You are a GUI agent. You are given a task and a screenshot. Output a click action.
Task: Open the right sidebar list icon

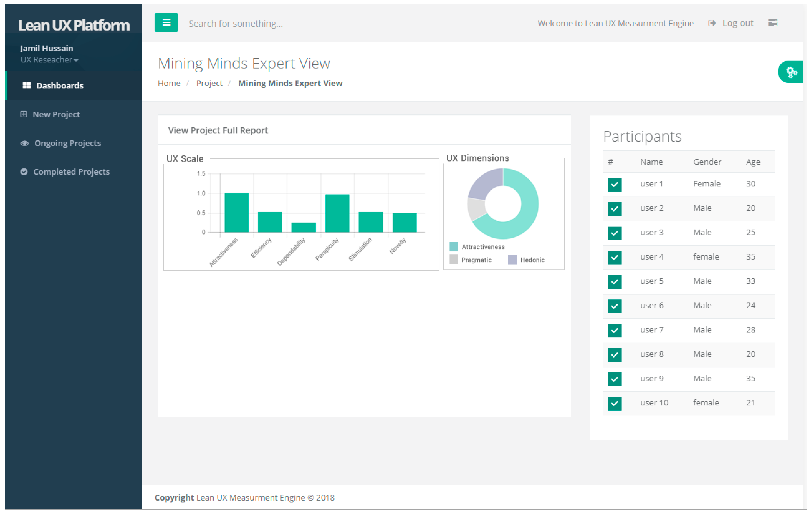coord(773,23)
